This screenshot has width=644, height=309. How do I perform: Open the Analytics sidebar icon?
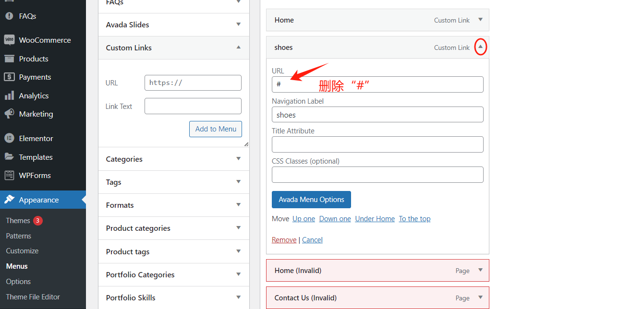coord(11,95)
